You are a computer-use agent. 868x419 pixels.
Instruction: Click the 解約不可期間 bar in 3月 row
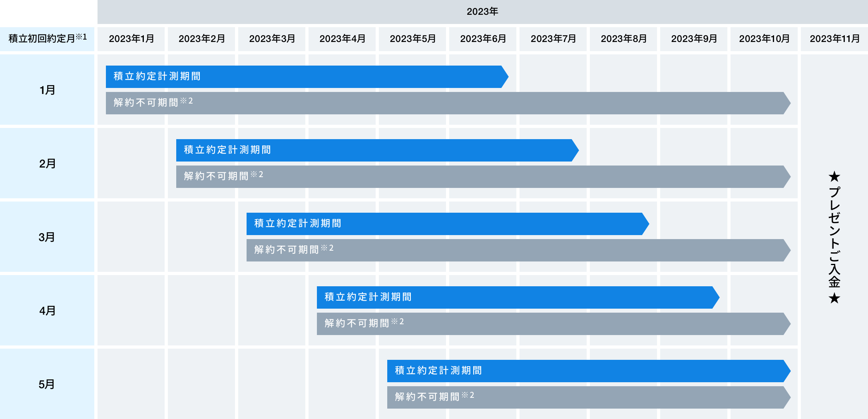[x=518, y=250]
